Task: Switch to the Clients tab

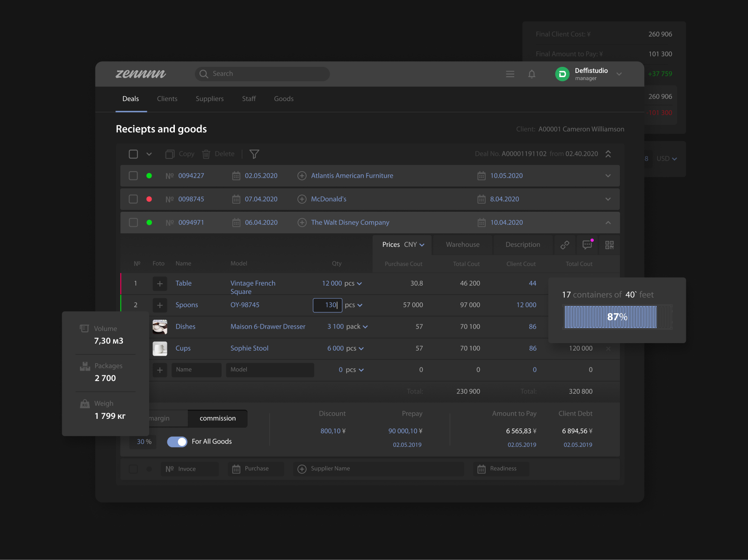Action: (167, 99)
